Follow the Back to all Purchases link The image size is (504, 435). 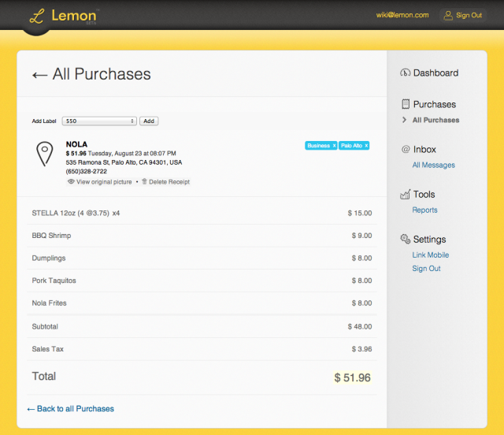(70, 409)
